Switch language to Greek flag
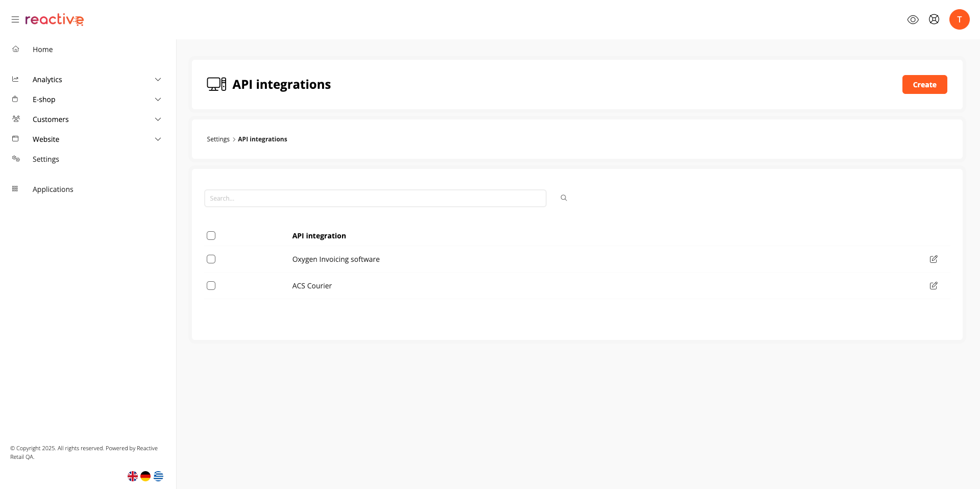980x489 pixels. [159, 476]
